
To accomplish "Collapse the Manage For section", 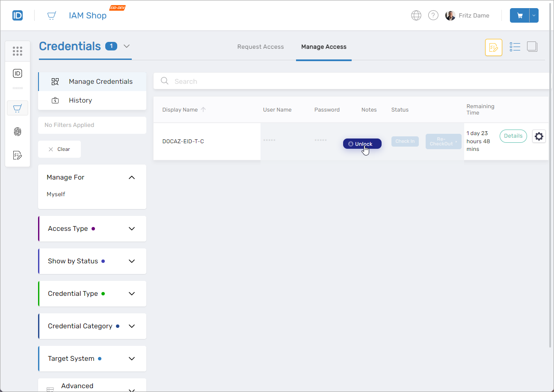I will click(x=132, y=177).
